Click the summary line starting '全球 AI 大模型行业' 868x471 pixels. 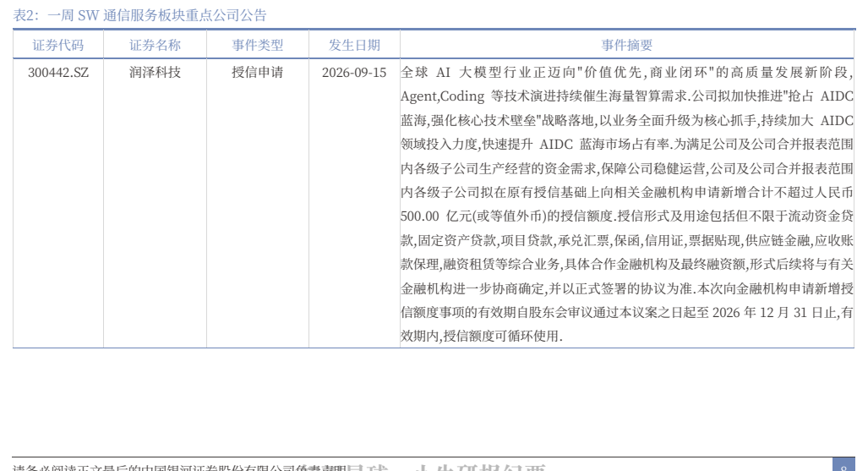(626, 73)
